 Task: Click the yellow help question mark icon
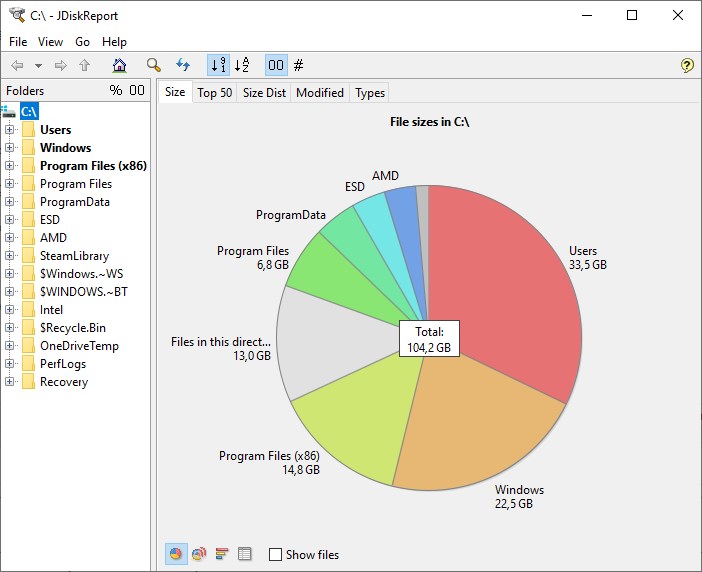(687, 65)
